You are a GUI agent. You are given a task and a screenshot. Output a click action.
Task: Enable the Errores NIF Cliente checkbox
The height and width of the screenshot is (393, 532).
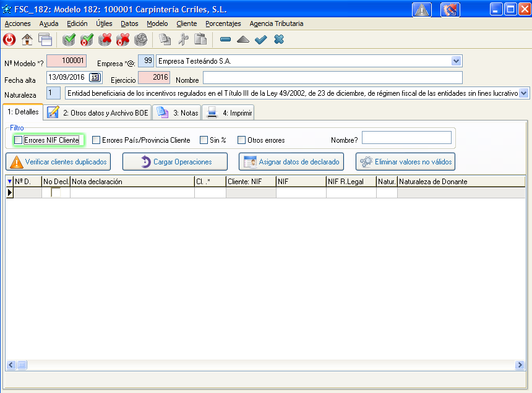(x=18, y=140)
